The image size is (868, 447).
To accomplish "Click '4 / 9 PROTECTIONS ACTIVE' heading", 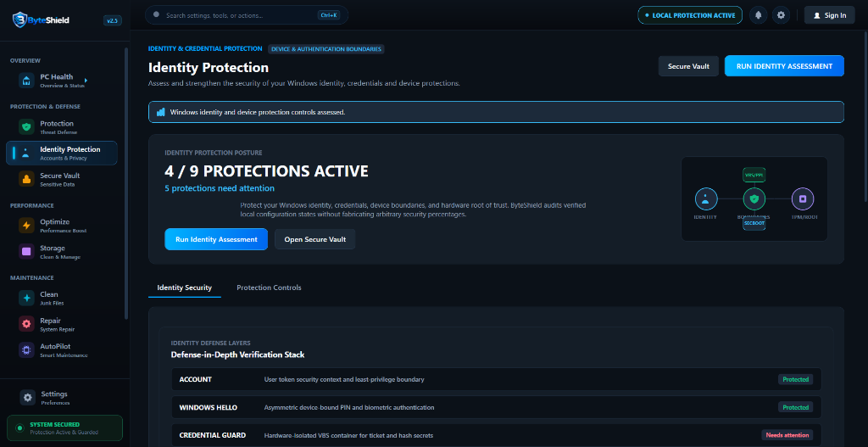I will pyautogui.click(x=266, y=171).
